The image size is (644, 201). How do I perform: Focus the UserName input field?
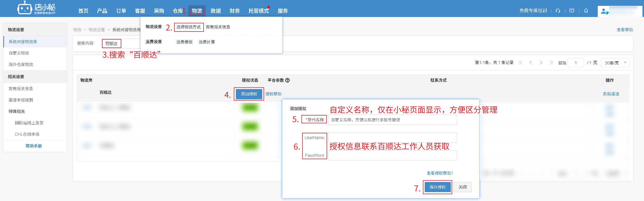393,138
